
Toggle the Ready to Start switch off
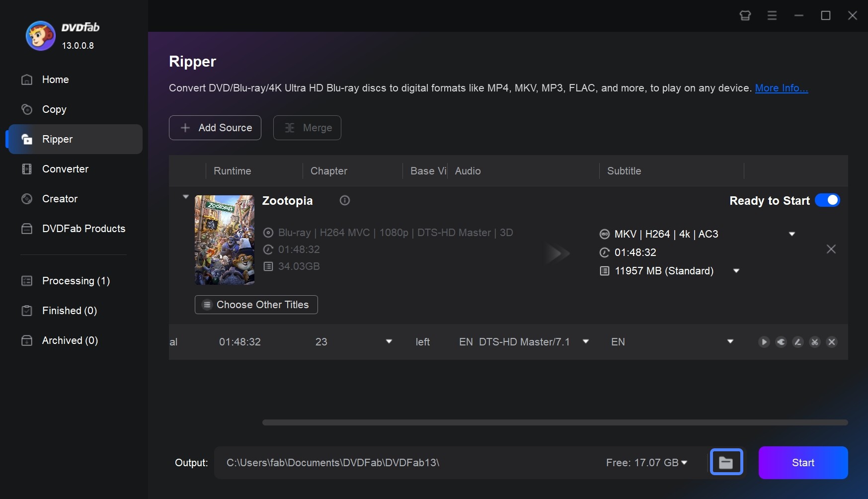point(828,200)
